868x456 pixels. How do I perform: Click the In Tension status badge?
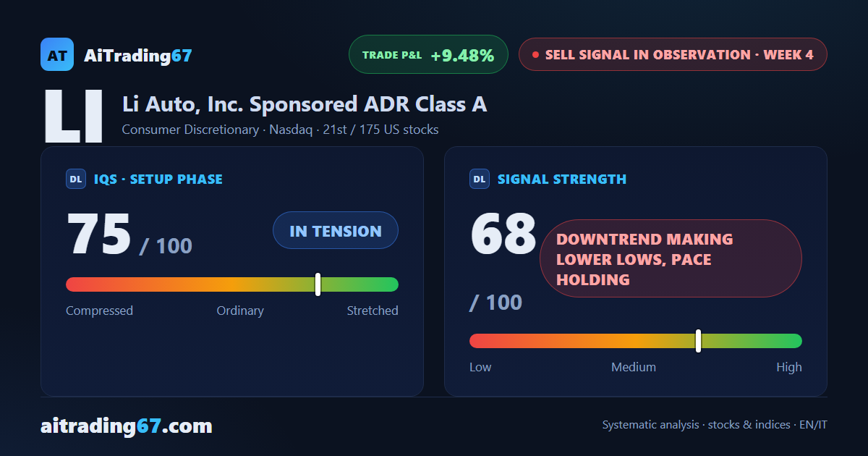click(336, 231)
